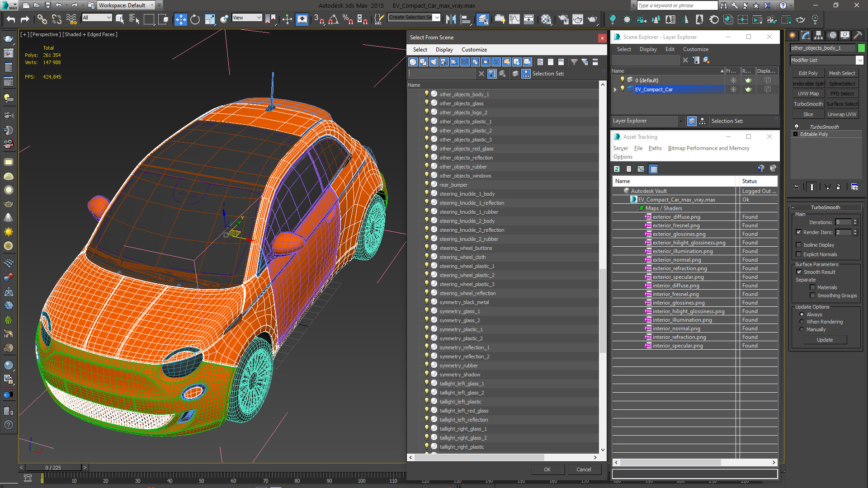
Task: Enable the Explicit Normals checkbox
Action: (x=798, y=254)
